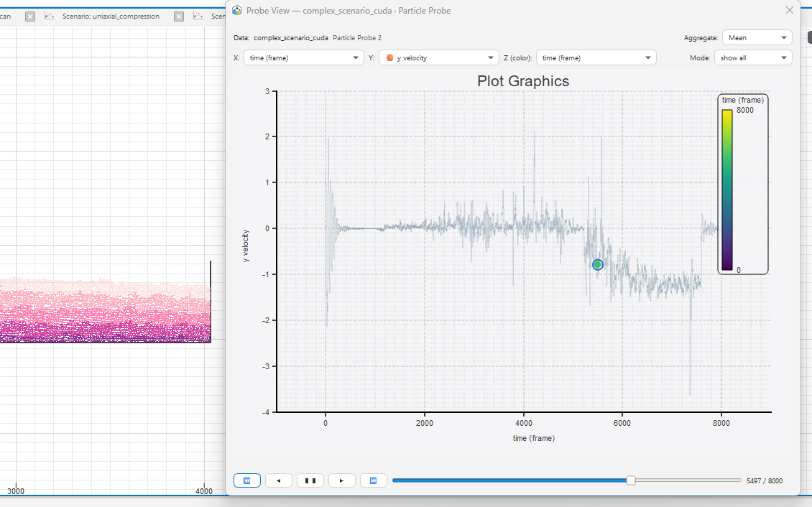Close the Probe View window
The width and height of the screenshot is (812, 507).
point(789,10)
